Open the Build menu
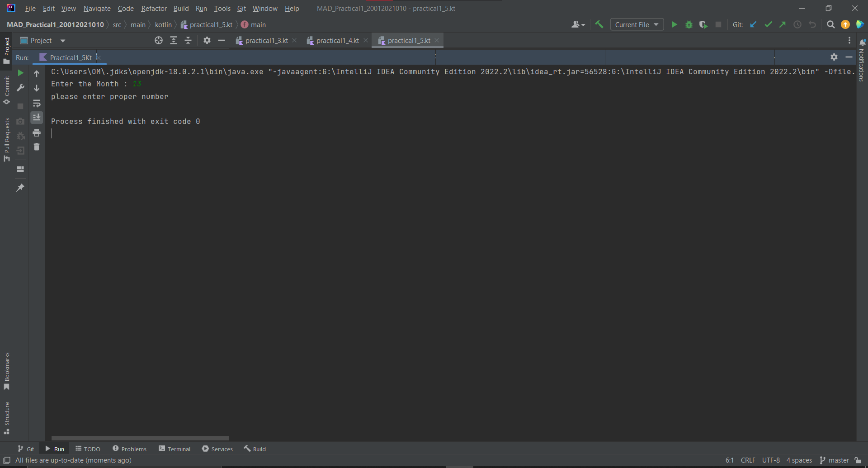This screenshot has width=868, height=468. [x=181, y=8]
